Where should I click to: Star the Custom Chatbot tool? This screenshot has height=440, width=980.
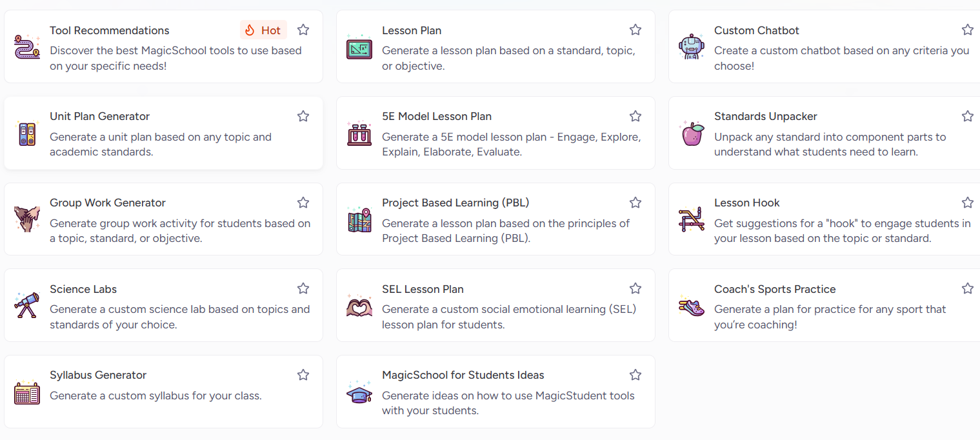point(967,30)
